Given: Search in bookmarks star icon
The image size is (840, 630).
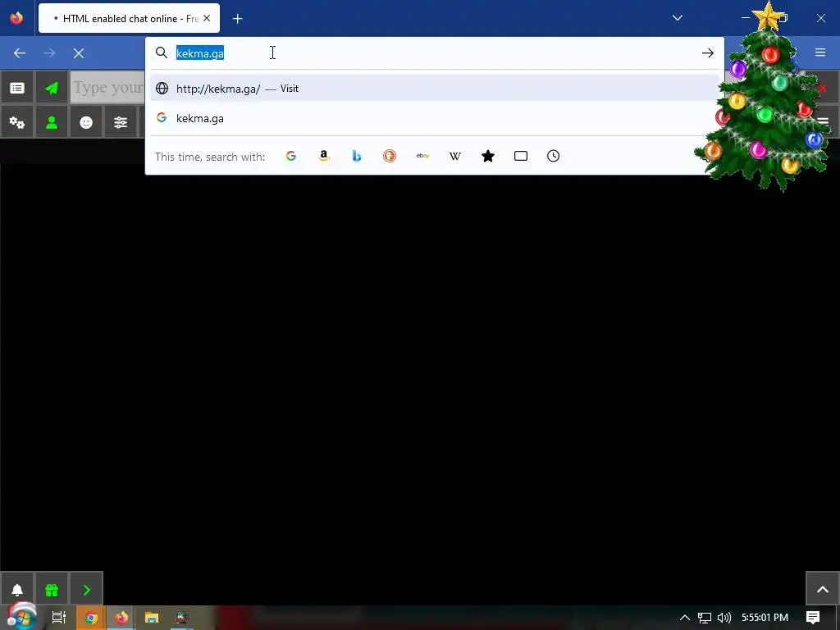Looking at the screenshot, I should click(488, 156).
